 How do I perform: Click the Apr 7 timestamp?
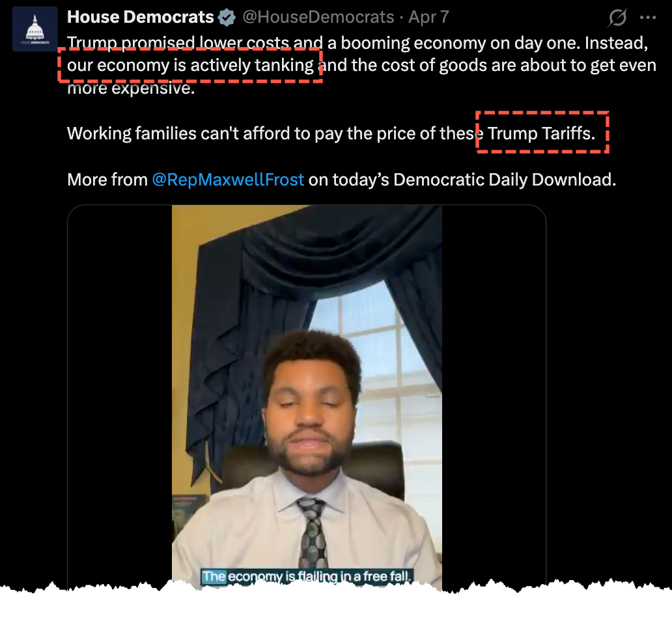[428, 17]
